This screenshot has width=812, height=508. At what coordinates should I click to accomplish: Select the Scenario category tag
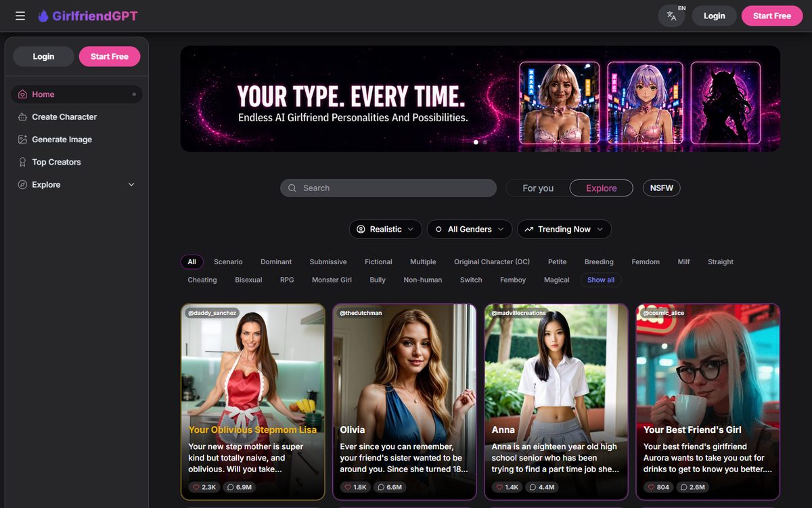click(228, 261)
